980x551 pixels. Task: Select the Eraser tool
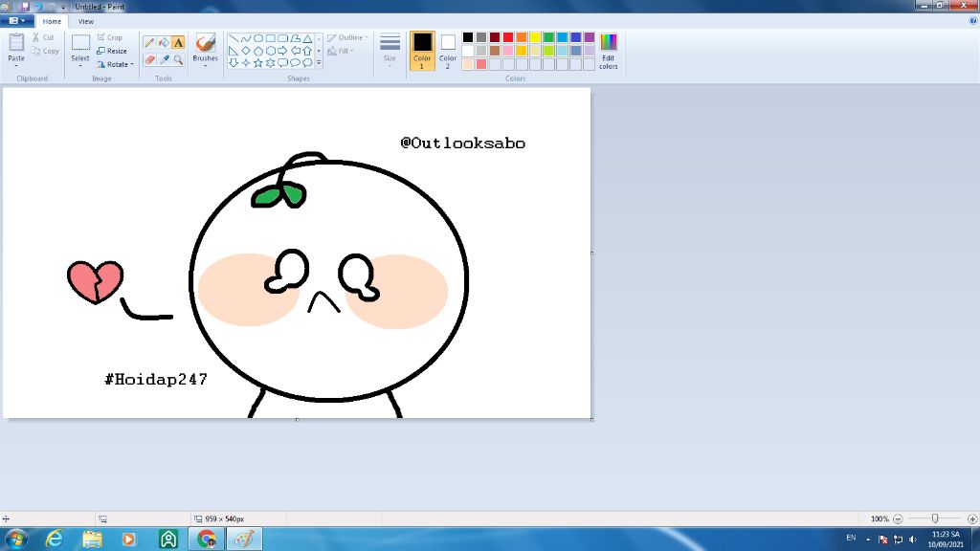149,59
